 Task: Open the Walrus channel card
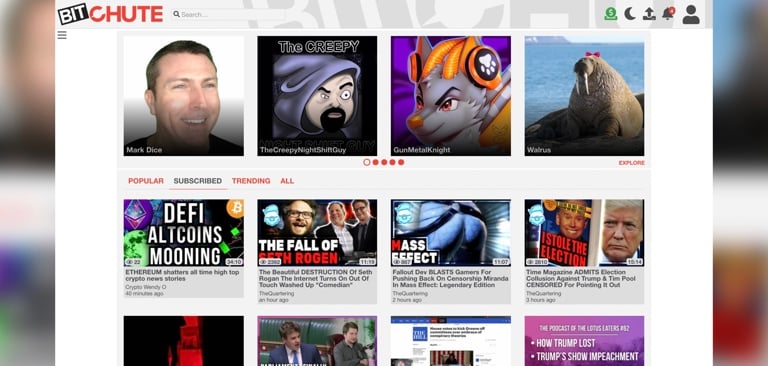point(584,96)
